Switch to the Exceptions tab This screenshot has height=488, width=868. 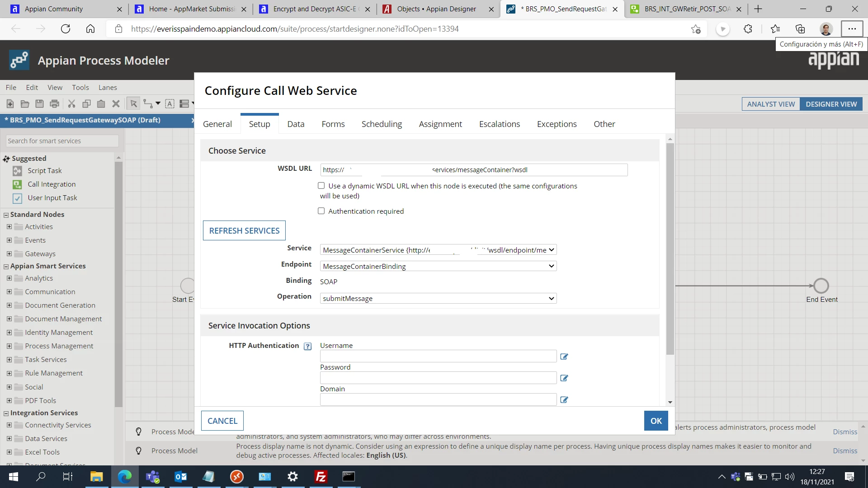point(557,124)
